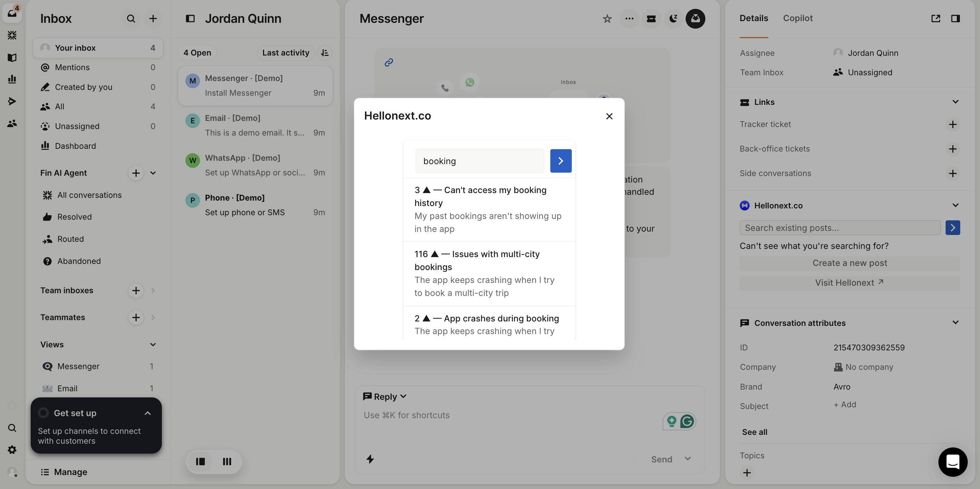Switch to multi-column layout toggle
This screenshot has width=980, height=489.
(x=227, y=462)
